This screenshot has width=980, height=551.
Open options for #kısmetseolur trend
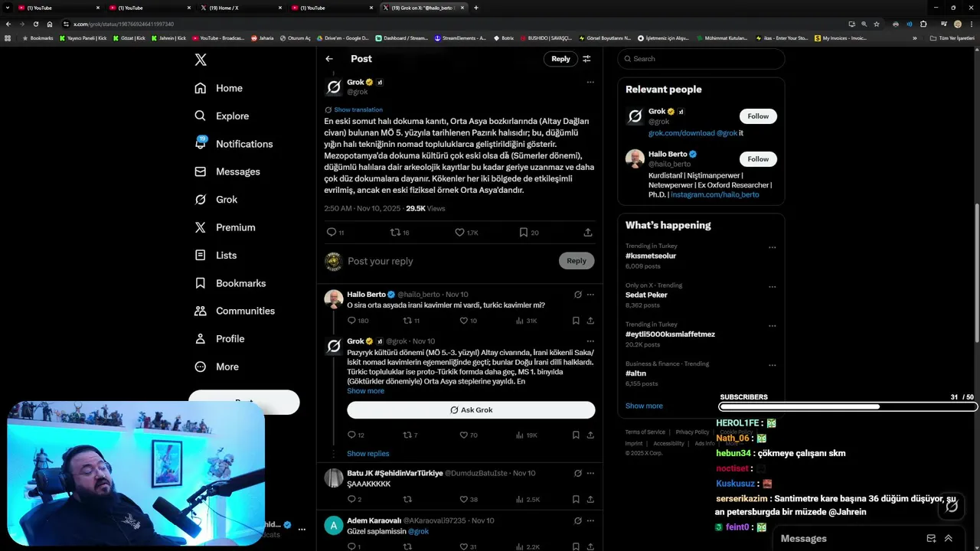(772, 247)
